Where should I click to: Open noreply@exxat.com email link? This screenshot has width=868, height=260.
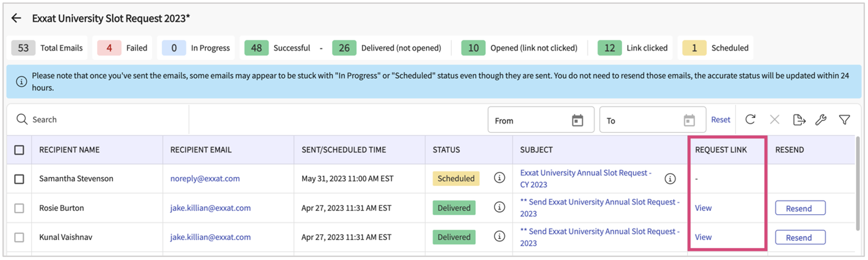(205, 179)
